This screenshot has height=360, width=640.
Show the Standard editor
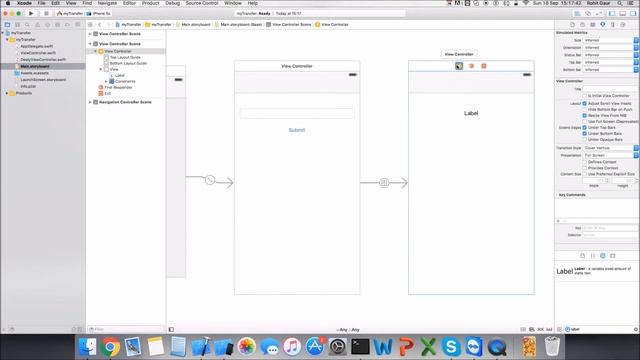pos(578,13)
